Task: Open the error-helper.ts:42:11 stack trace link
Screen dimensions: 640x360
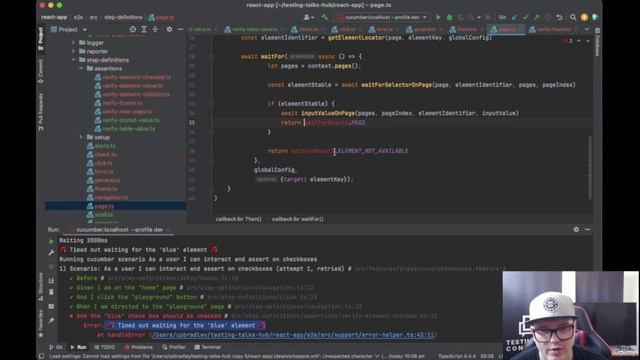Action: [x=294, y=335]
